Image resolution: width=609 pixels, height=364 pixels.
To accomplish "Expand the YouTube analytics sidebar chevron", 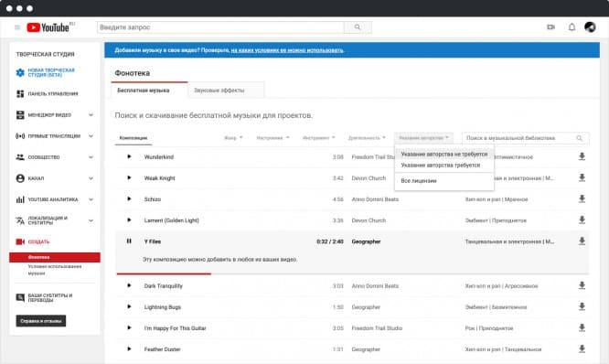I will coord(91,199).
